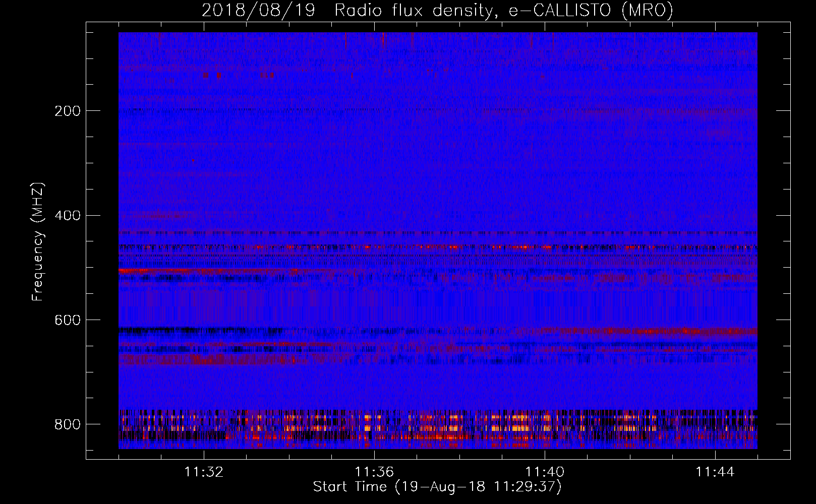Click the 800 MHz y-axis tick label
The height and width of the screenshot is (504, 816).
click(68, 424)
